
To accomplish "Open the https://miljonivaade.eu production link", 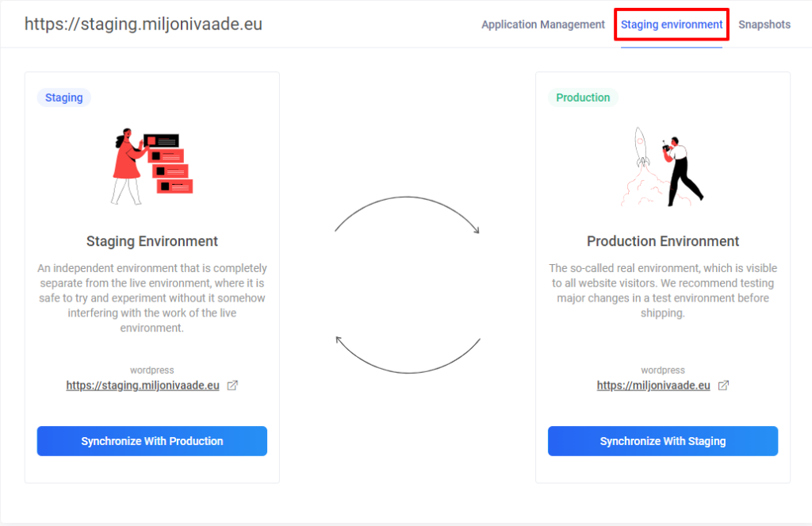I will [653, 386].
